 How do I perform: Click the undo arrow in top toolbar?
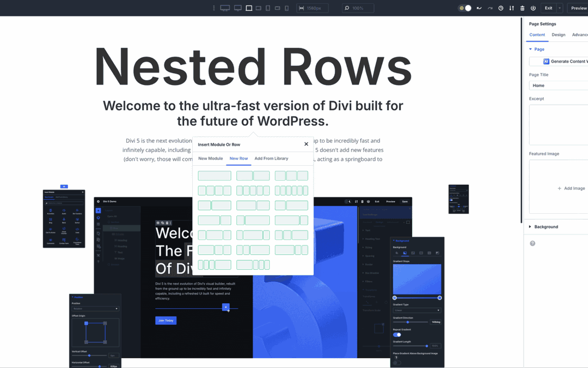pos(479,8)
